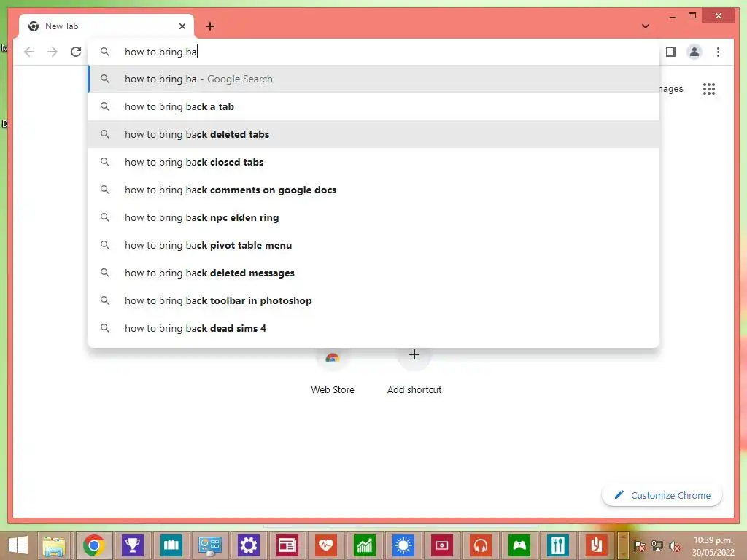Pick 'how to bring back deleted messages'
The image size is (747, 560).
point(374,273)
